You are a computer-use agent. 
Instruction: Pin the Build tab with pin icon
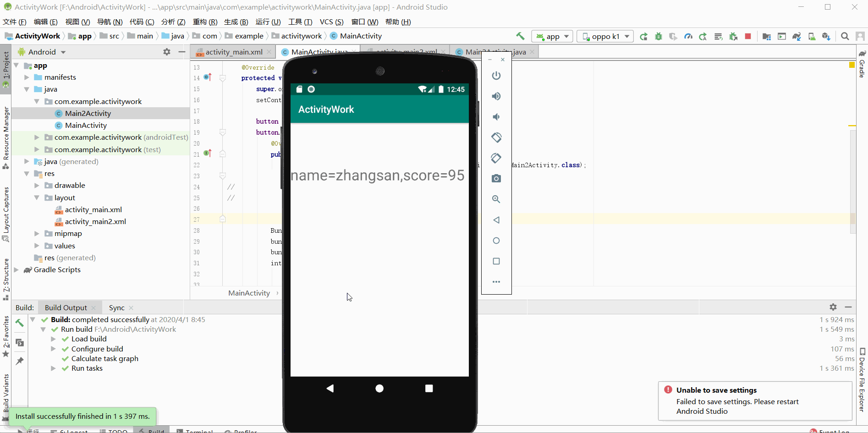19,361
